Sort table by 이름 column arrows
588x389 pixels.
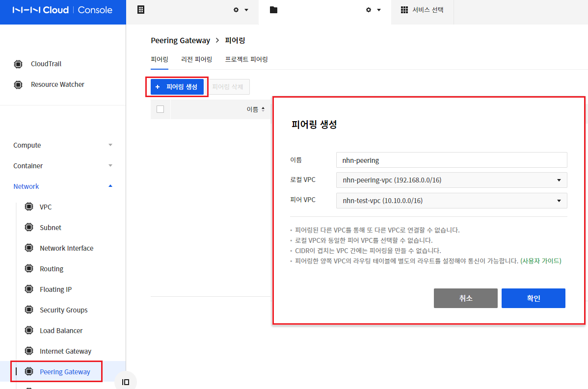point(263,109)
